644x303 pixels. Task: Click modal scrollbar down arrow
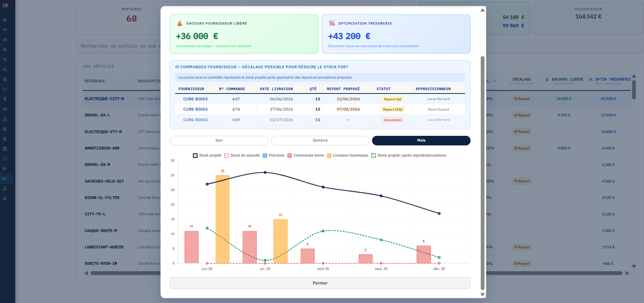pos(483,295)
